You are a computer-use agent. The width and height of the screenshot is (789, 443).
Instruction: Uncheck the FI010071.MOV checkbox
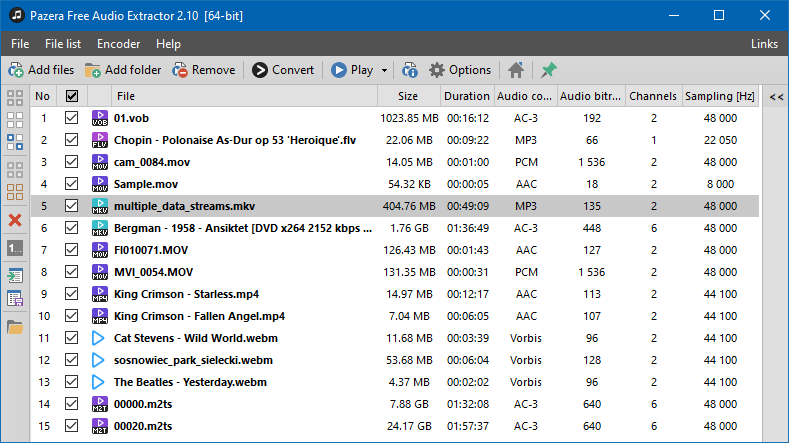pyautogui.click(x=71, y=250)
